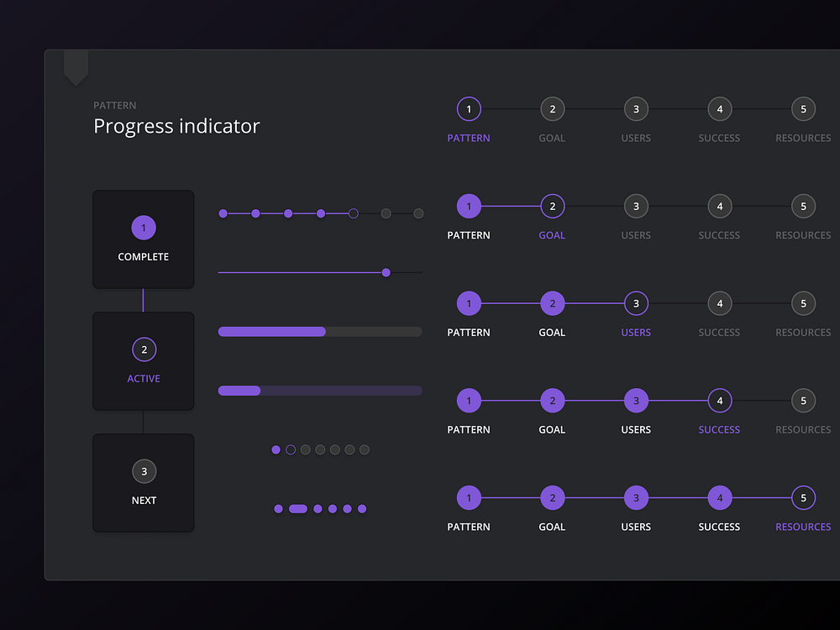
Task: Click step 5 circle in the first stepper row
Action: coord(803,108)
